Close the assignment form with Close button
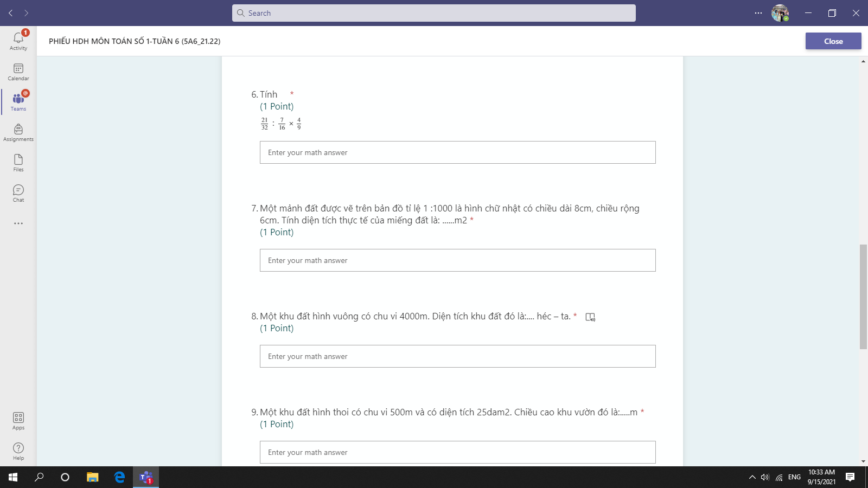Screen dimensions: 868x488 [833, 41]
